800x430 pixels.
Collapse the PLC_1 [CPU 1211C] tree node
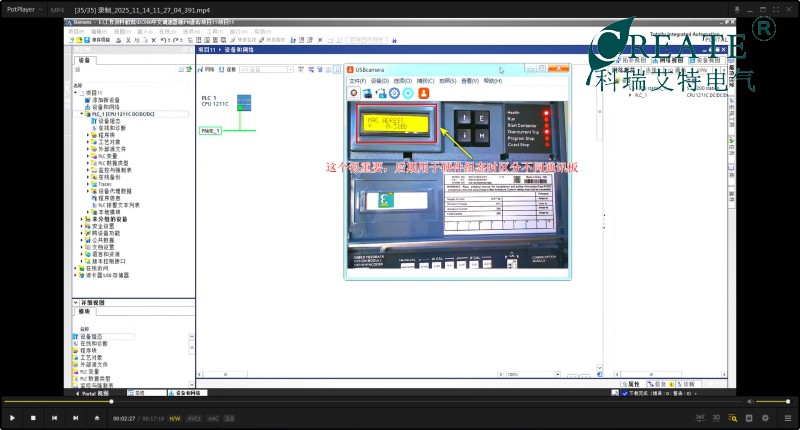(x=82, y=114)
